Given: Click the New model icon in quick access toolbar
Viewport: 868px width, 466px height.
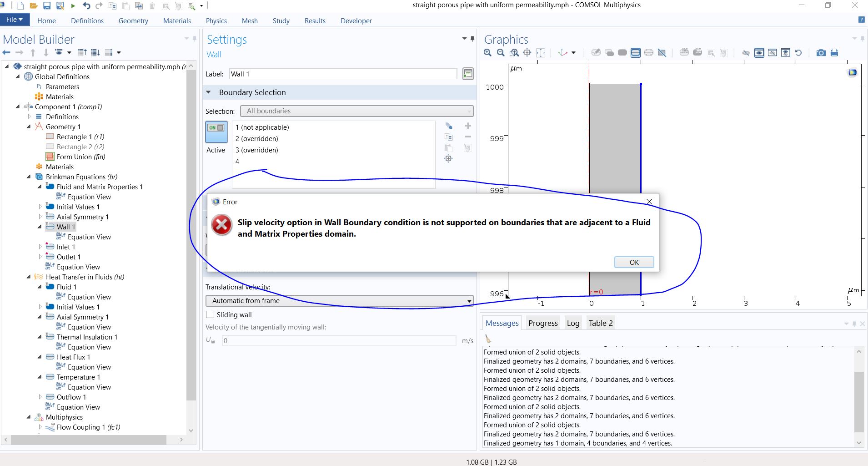Looking at the screenshot, I should pos(20,6).
